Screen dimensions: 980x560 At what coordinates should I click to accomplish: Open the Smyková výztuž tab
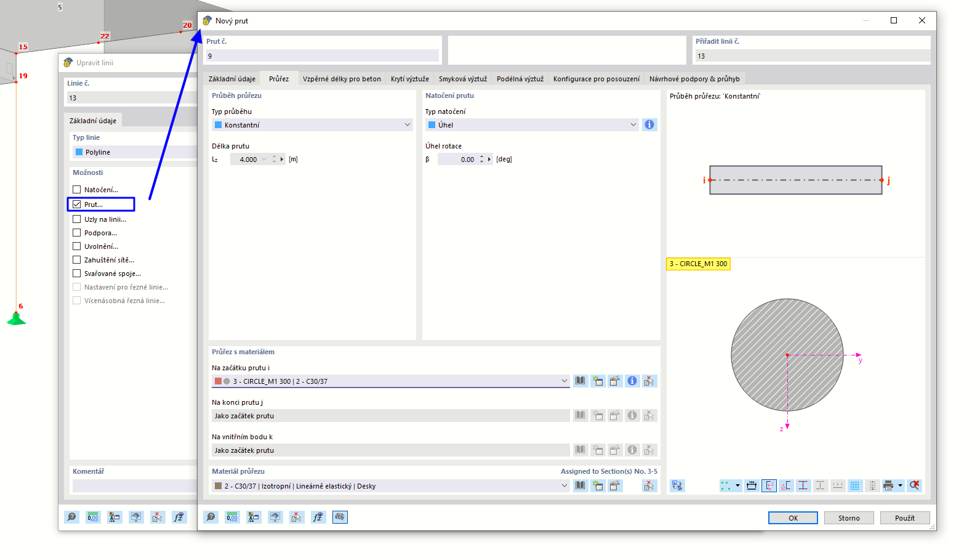point(463,79)
